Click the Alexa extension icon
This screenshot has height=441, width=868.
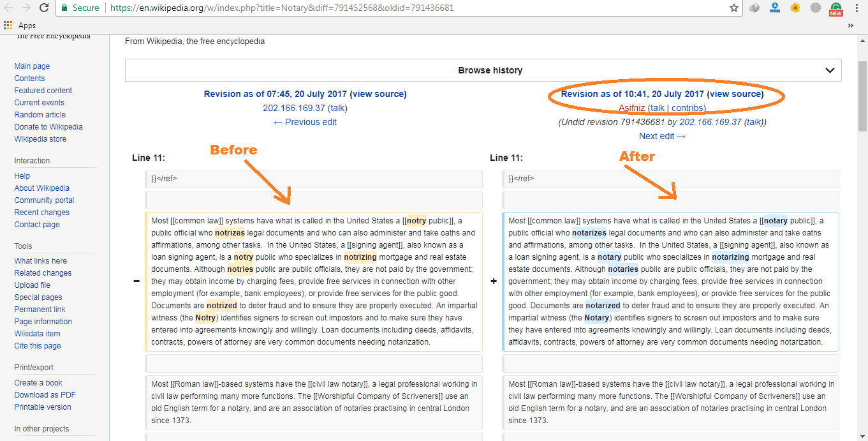776,8
